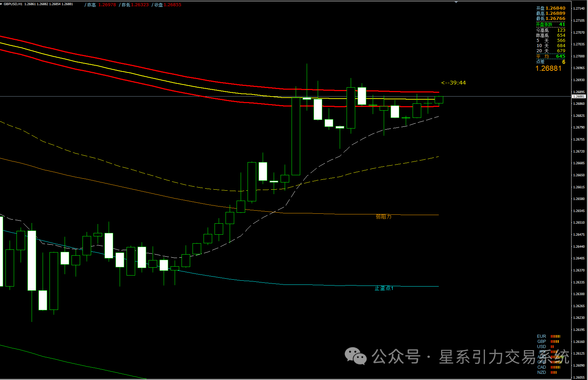Click the 开盘涨跌 41 info row
This screenshot has width=588, height=380.
coord(551,24)
